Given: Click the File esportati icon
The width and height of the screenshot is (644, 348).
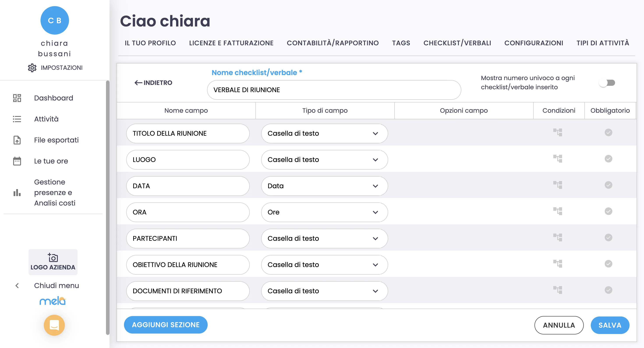Looking at the screenshot, I should coord(17,140).
